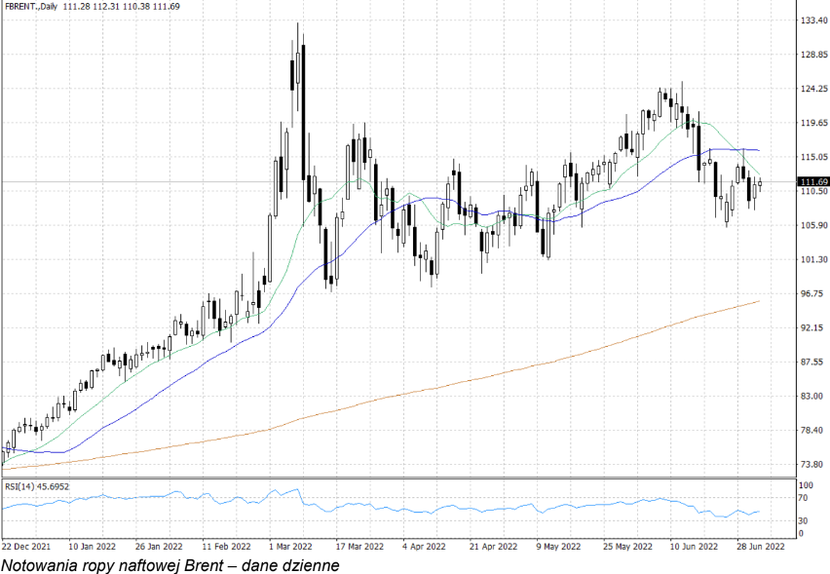Click the 22 Dec 2021 date label
Image resolution: width=830 pixels, height=574 pixels.
(x=26, y=546)
